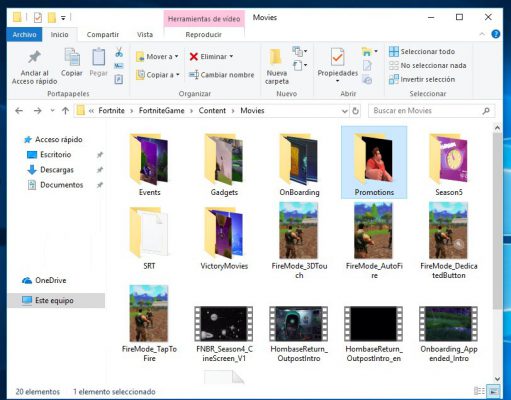Image resolution: width=511 pixels, height=400 pixels.
Task: Switch to large icons view in status bar
Action: [x=493, y=391]
